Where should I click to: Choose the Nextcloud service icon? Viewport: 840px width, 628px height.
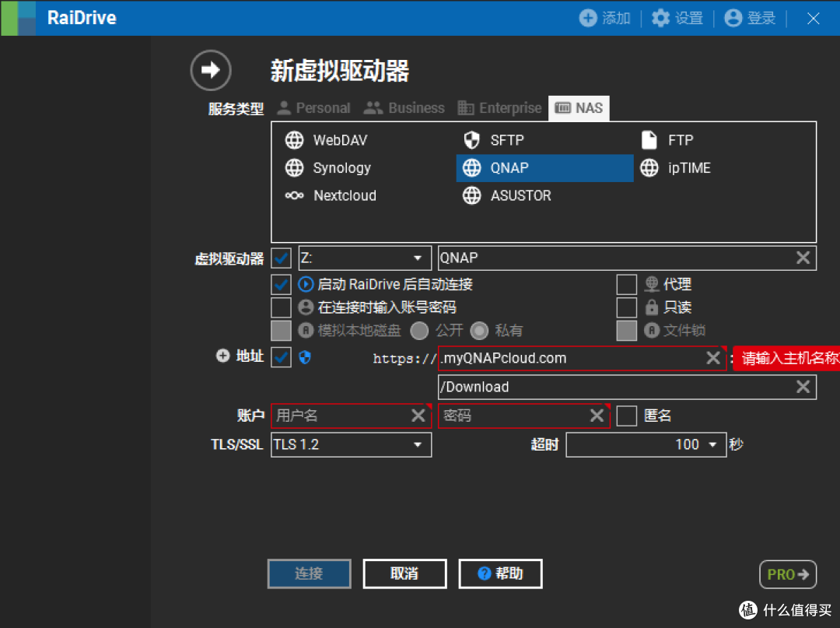tap(295, 195)
